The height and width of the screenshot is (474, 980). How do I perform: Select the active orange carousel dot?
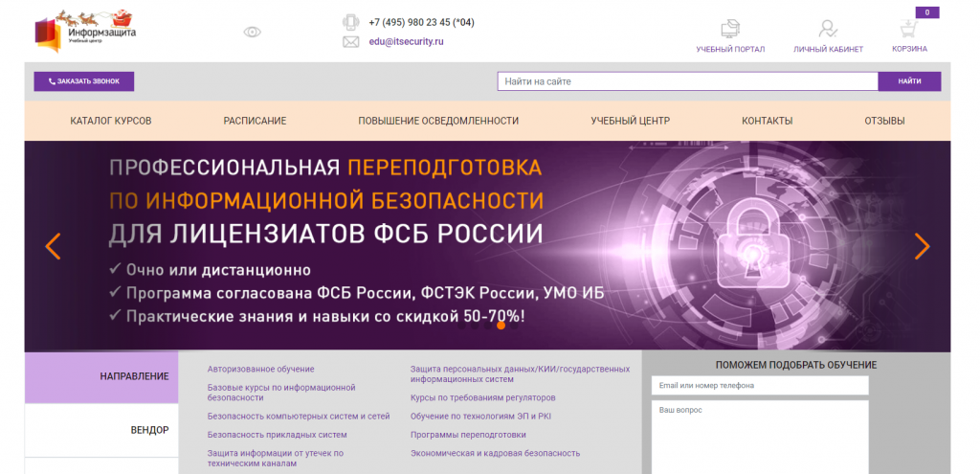pos(501,326)
